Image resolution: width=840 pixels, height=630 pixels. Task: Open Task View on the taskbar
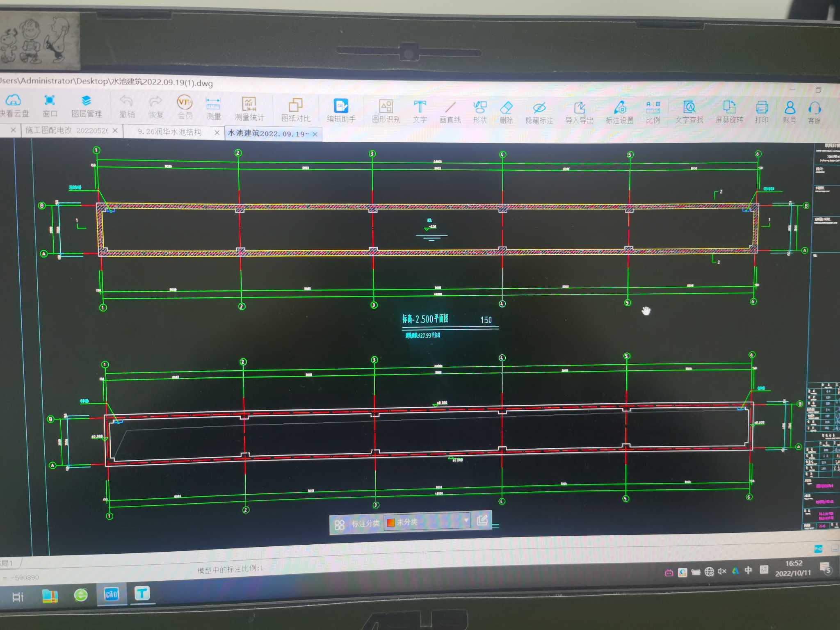pyautogui.click(x=18, y=596)
